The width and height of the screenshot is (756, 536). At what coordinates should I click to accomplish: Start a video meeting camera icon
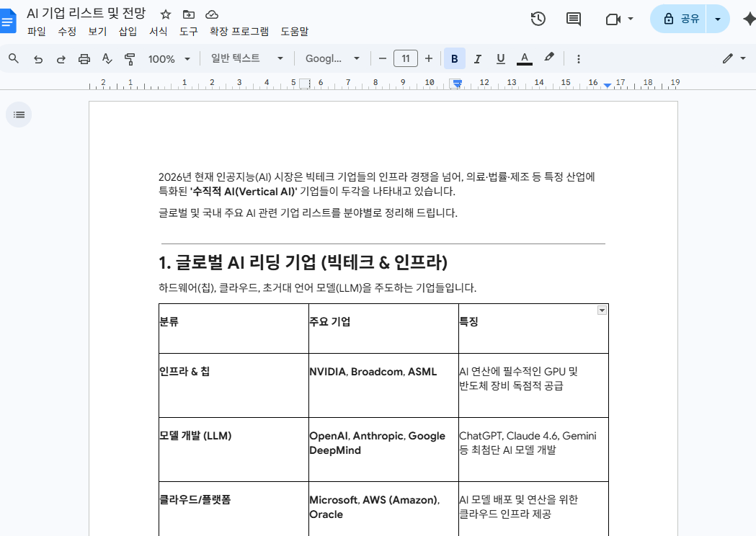[x=613, y=19]
